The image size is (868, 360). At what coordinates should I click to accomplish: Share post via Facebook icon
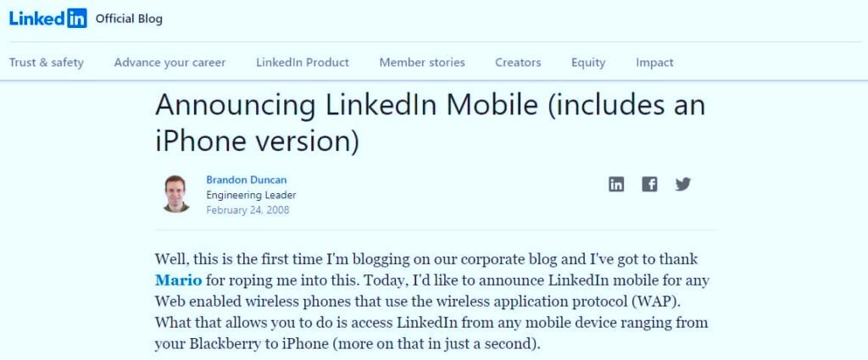click(x=649, y=184)
